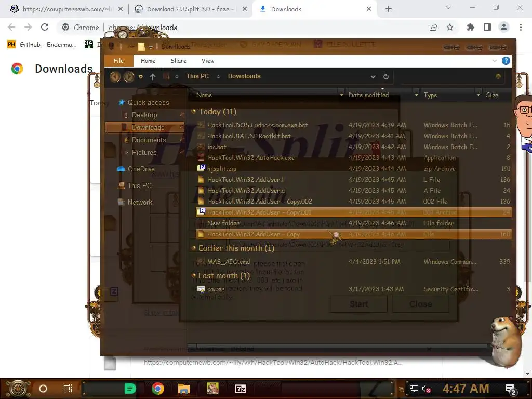Screen dimensions: 532x399
Task: Click the Explorer search box
Action: (x=451, y=76)
